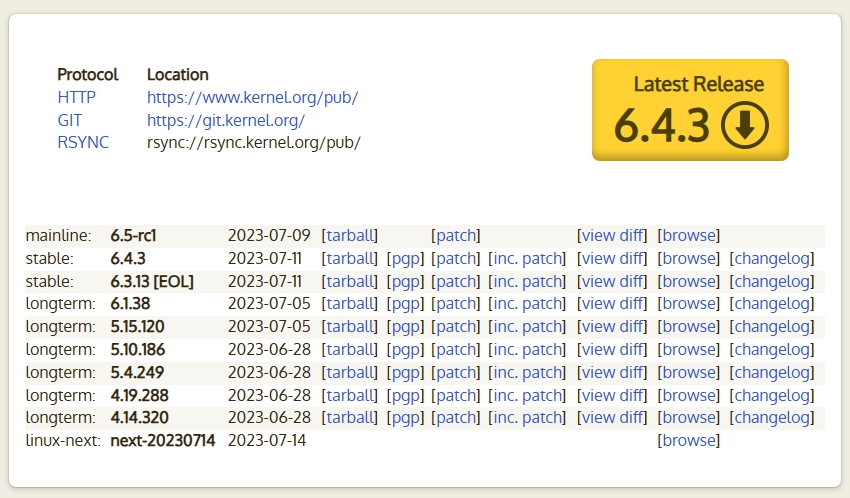Screen dimensions: 850x498
Task: Browse the longterm 5.10.186 tree
Action: (688, 350)
